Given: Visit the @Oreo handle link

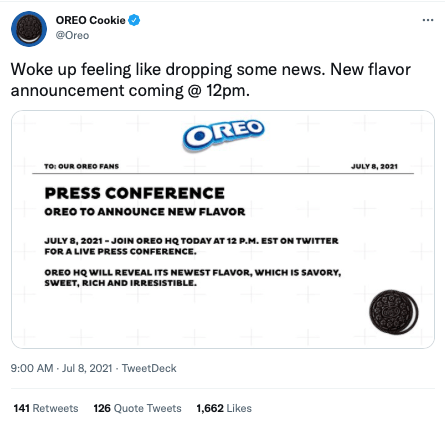Looking at the screenshot, I should [72, 35].
